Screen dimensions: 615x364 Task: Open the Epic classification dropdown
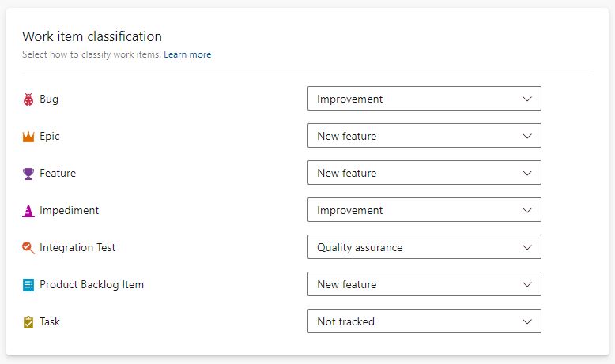tap(424, 136)
